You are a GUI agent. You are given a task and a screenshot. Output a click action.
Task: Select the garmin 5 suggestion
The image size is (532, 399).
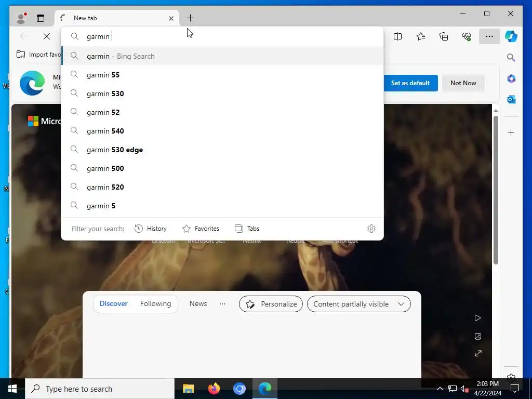point(222,206)
